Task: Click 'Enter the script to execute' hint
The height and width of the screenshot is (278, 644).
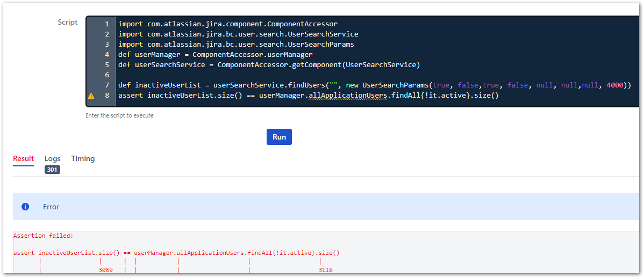Action: [x=119, y=115]
